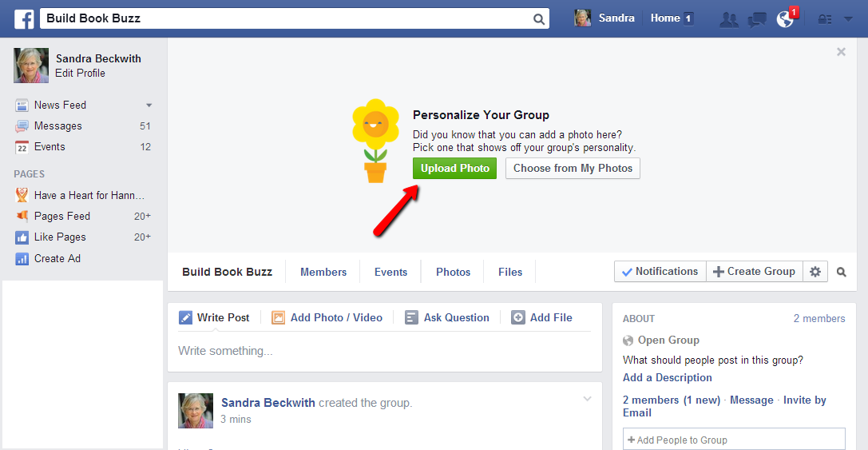Expand account menu arrow in header
This screenshot has width=868, height=450.
point(848,19)
